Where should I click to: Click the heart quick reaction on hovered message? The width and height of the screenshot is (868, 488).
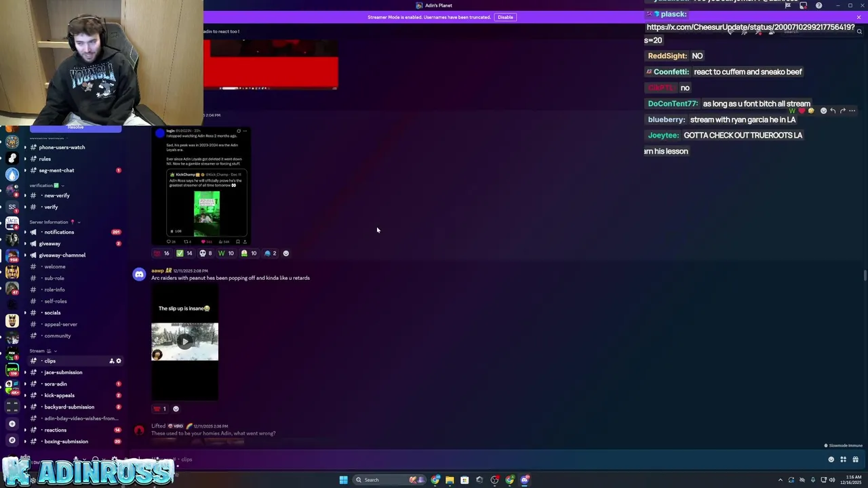(802, 110)
